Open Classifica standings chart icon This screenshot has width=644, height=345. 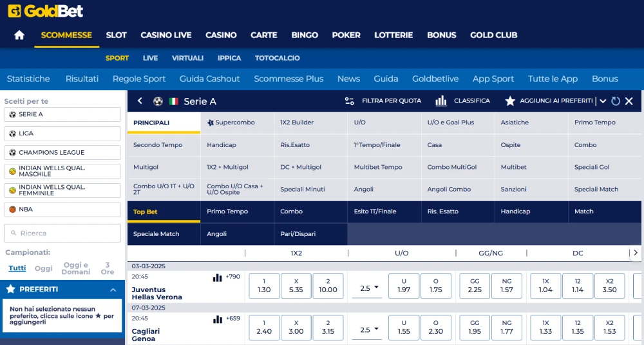441,101
